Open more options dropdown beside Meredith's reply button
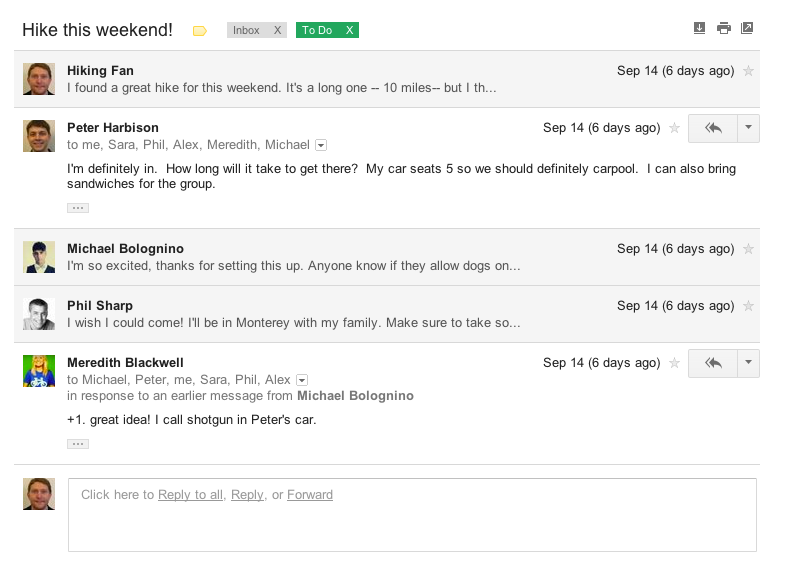785x565 pixels. pos(748,363)
